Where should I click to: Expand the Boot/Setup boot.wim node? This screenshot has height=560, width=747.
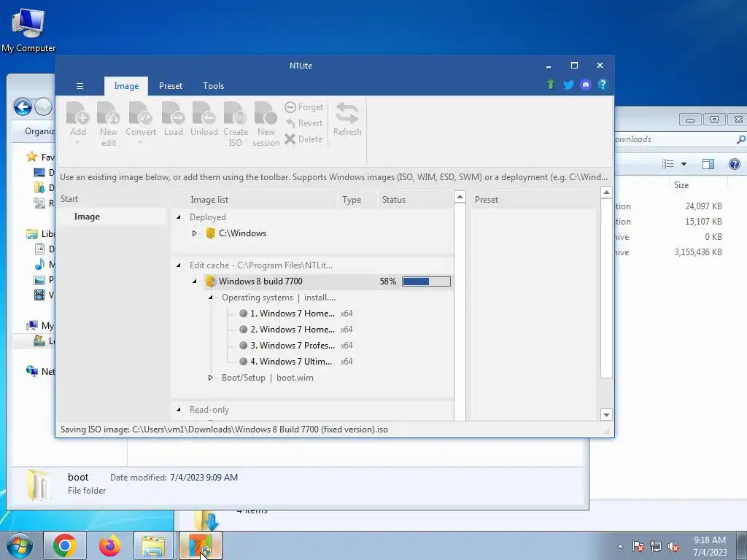pos(211,378)
